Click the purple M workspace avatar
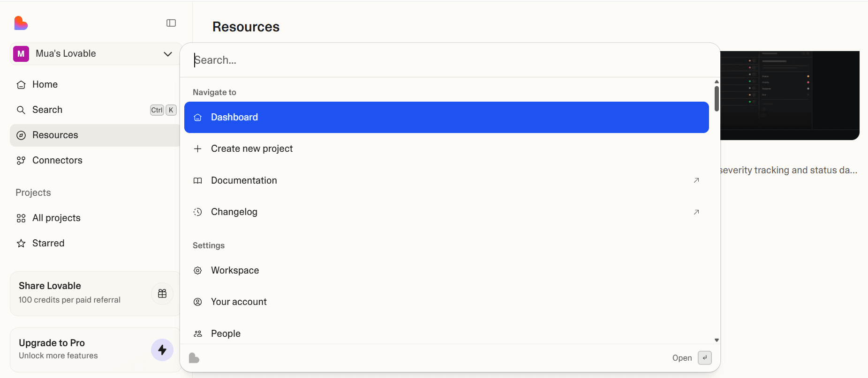This screenshot has width=868, height=378. 21,54
